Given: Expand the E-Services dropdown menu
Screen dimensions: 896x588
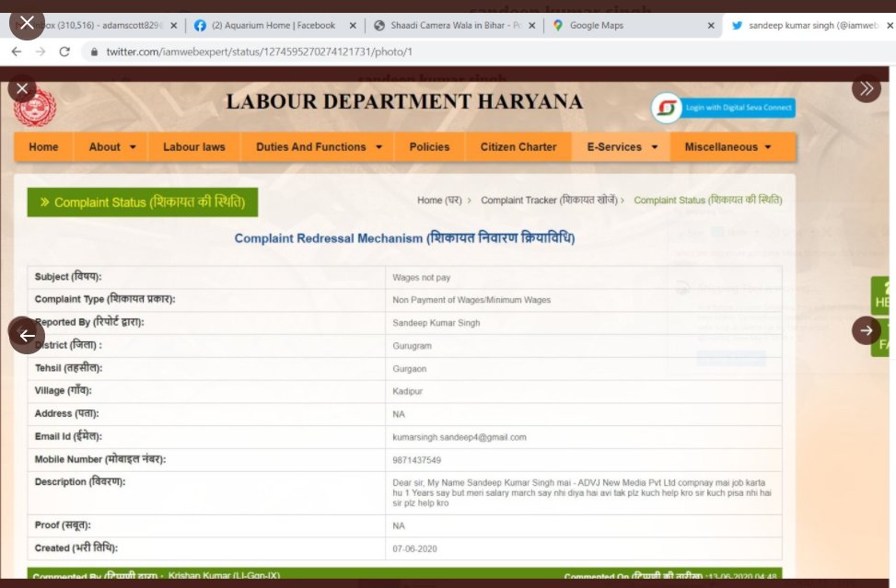Looking at the screenshot, I should (622, 146).
